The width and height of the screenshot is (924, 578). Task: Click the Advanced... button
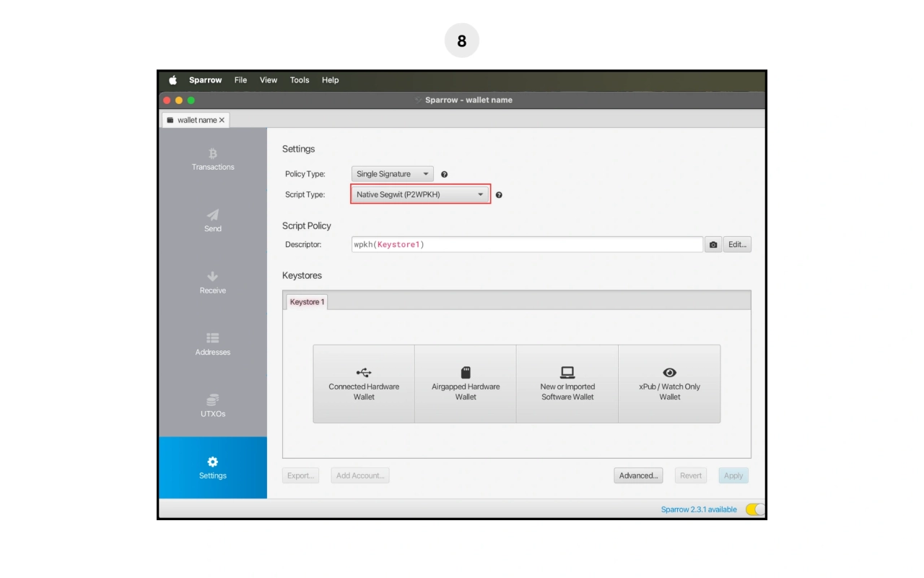click(x=639, y=475)
